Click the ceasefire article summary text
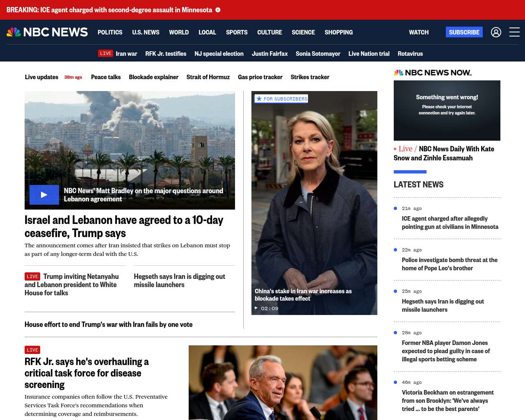This screenshot has width=525, height=420. coord(127,250)
